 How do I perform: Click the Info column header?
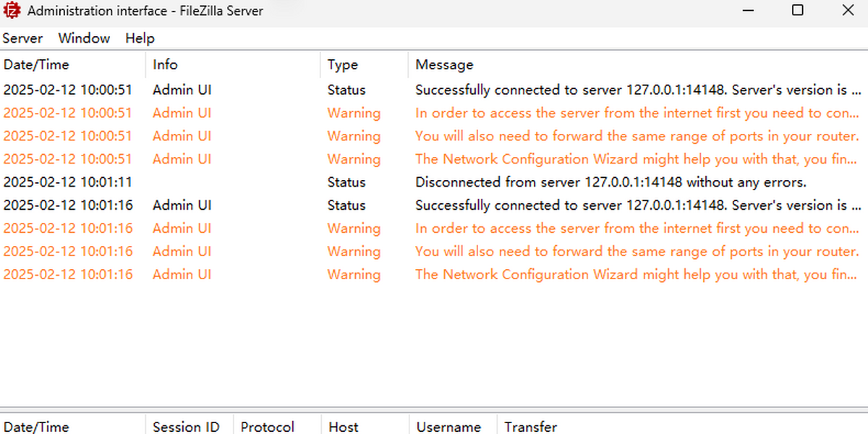point(165,64)
